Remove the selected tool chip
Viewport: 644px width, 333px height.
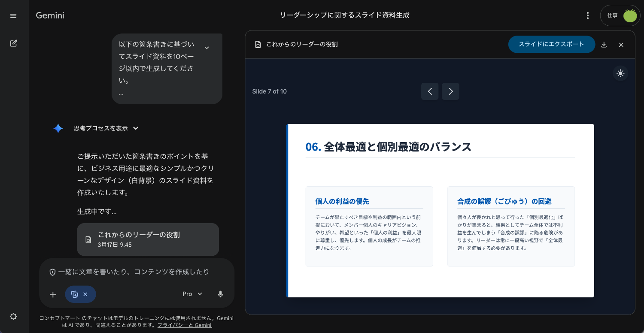click(x=85, y=294)
